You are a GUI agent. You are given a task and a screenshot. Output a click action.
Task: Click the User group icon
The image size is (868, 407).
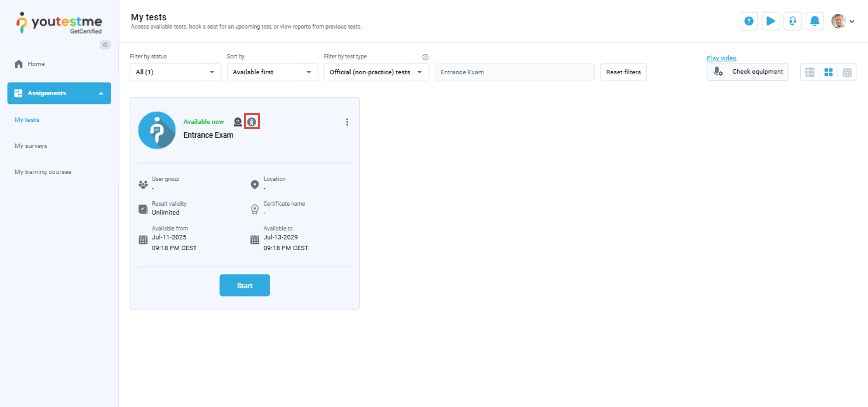tap(143, 185)
